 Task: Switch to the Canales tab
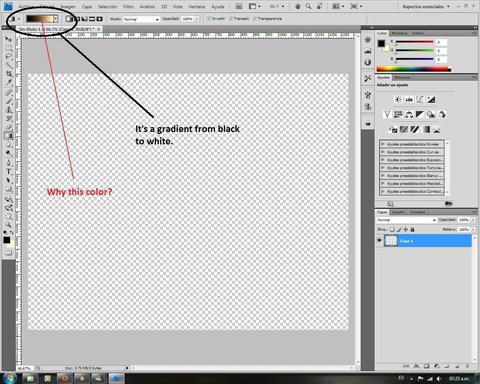pyautogui.click(x=398, y=212)
